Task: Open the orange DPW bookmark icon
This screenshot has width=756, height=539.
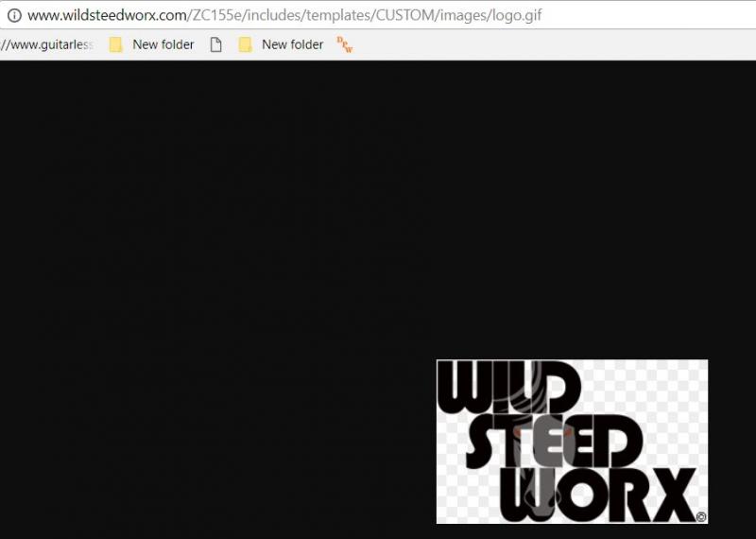Action: pos(345,44)
